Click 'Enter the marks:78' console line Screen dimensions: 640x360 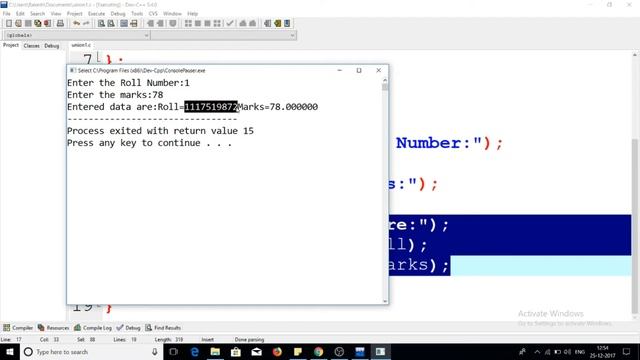pyautogui.click(x=115, y=95)
